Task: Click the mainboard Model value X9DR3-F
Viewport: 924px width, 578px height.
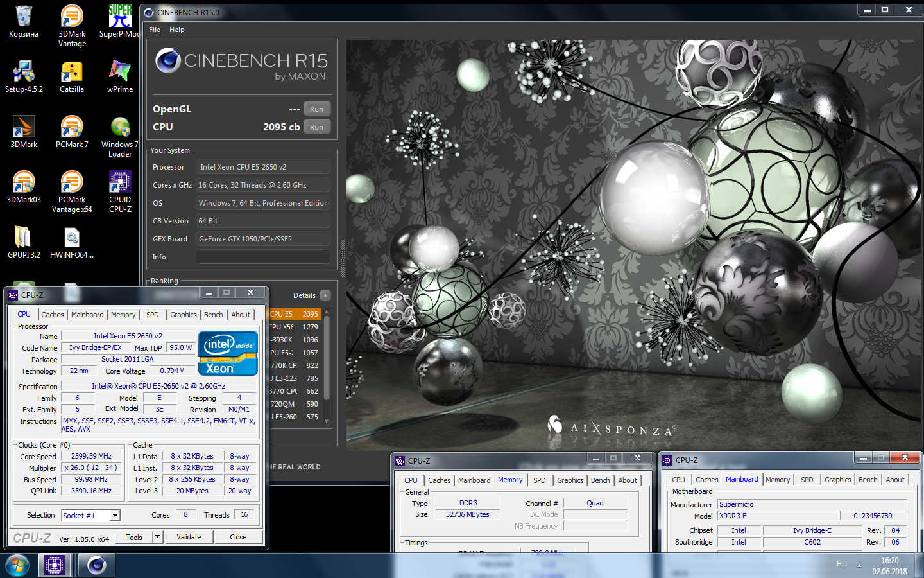Action: (x=778, y=516)
